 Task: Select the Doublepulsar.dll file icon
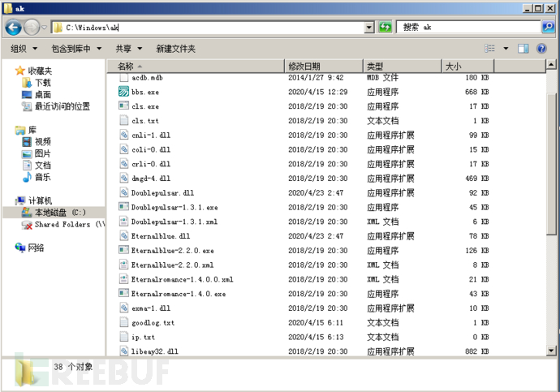123,192
